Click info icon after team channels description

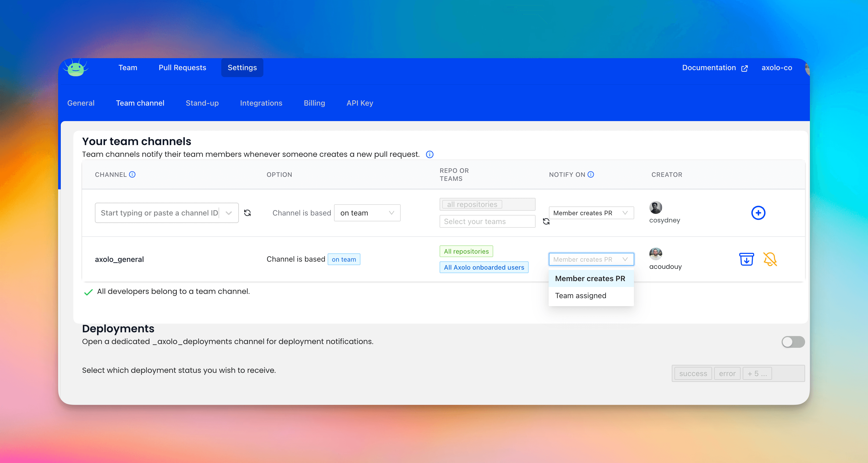pyautogui.click(x=430, y=154)
